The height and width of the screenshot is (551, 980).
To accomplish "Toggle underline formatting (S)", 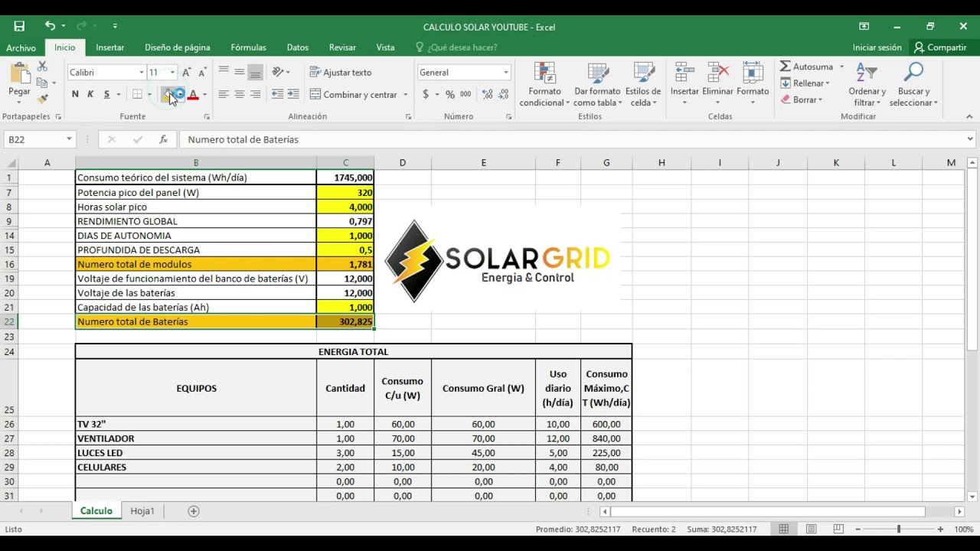I will [x=106, y=94].
